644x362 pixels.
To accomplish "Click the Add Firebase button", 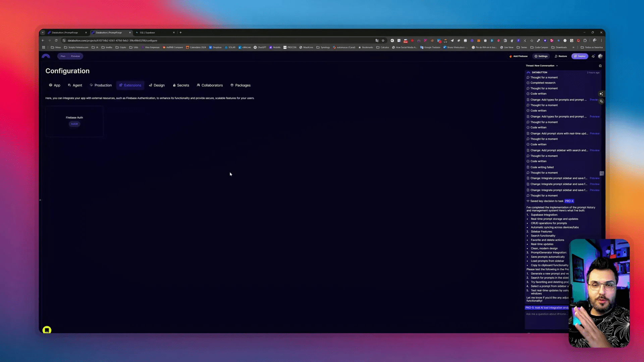I will [x=519, y=56].
